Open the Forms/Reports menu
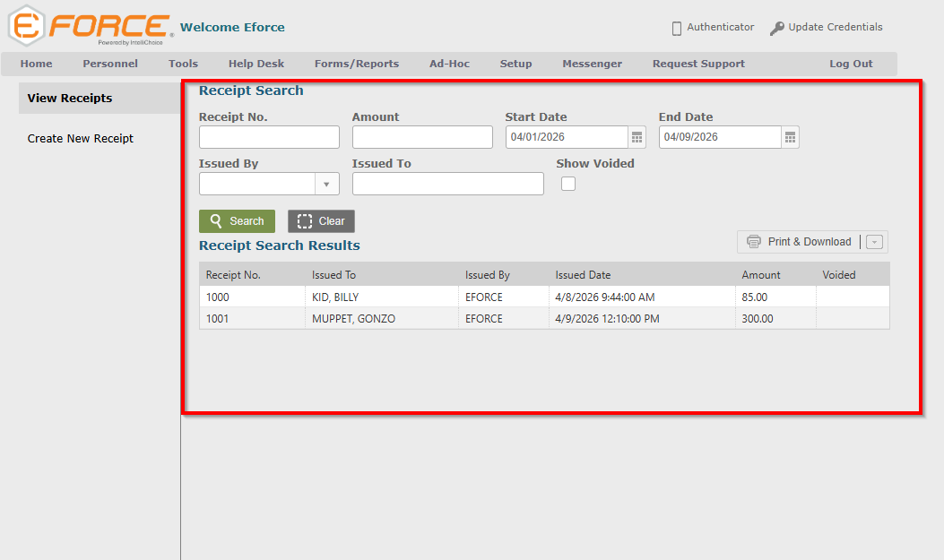Viewport: 944px width, 560px height. [x=356, y=64]
